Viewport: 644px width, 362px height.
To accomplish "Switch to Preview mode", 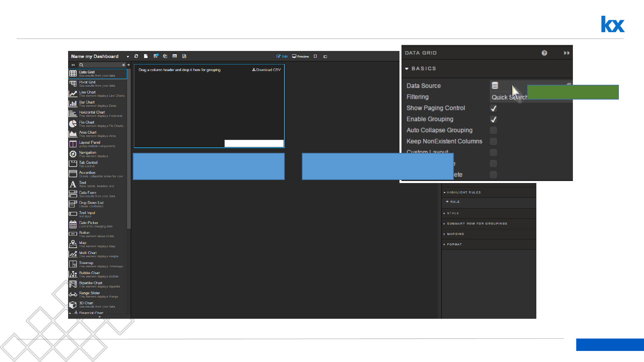I will coord(301,56).
